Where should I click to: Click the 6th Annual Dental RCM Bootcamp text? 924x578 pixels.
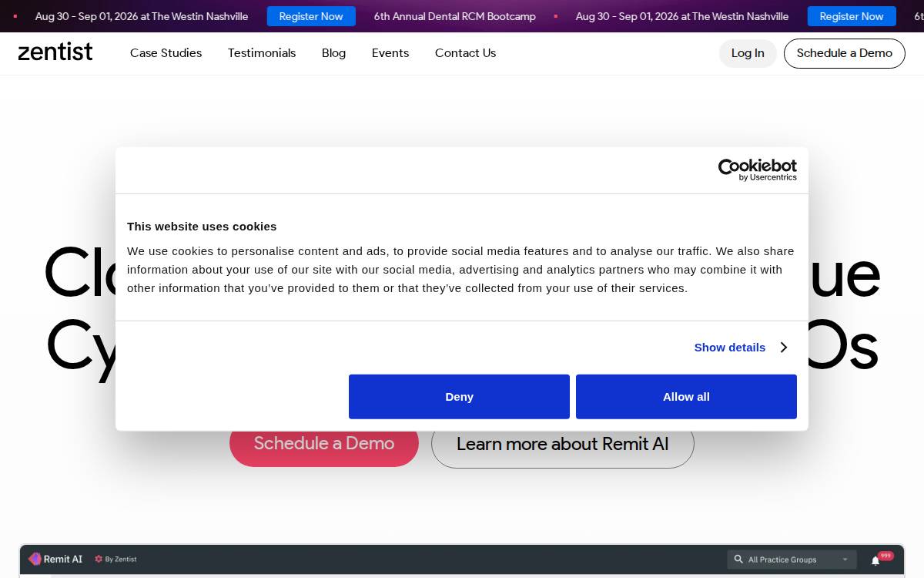pyautogui.click(x=455, y=16)
